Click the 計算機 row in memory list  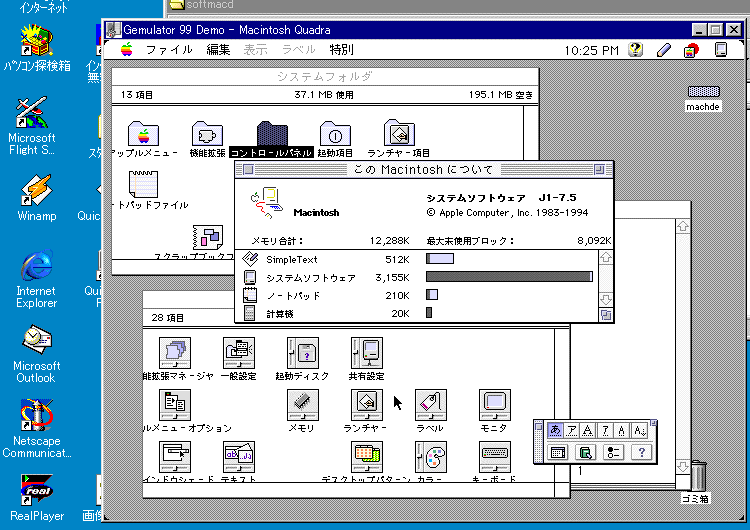[x=417, y=313]
